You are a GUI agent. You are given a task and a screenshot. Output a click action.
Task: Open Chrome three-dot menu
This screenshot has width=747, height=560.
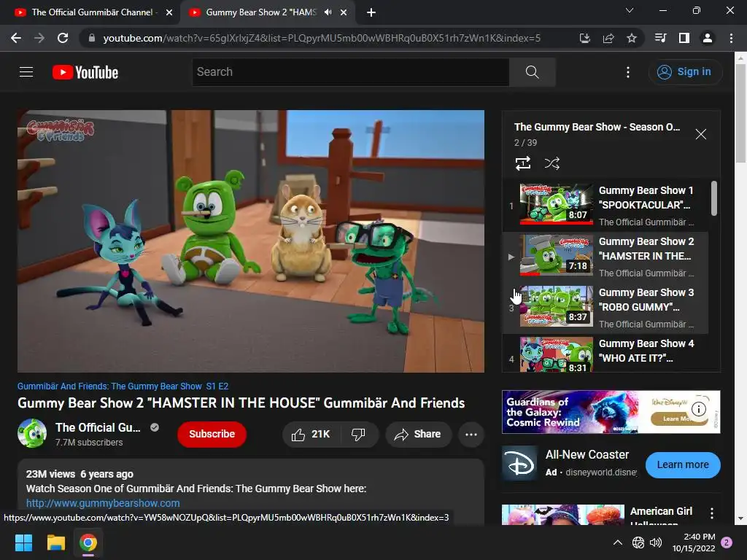pyautogui.click(x=731, y=38)
